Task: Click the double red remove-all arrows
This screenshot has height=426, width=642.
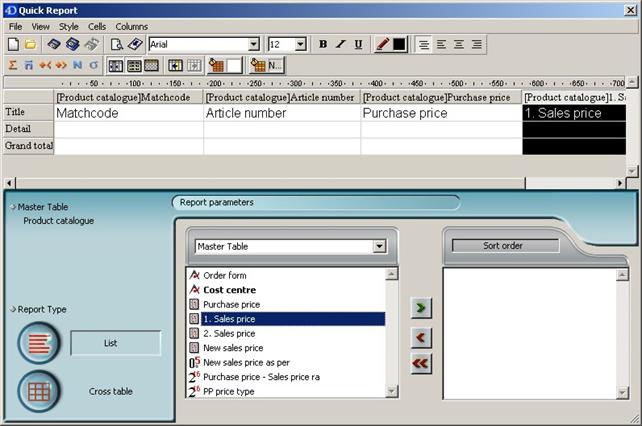Action: coord(421,364)
